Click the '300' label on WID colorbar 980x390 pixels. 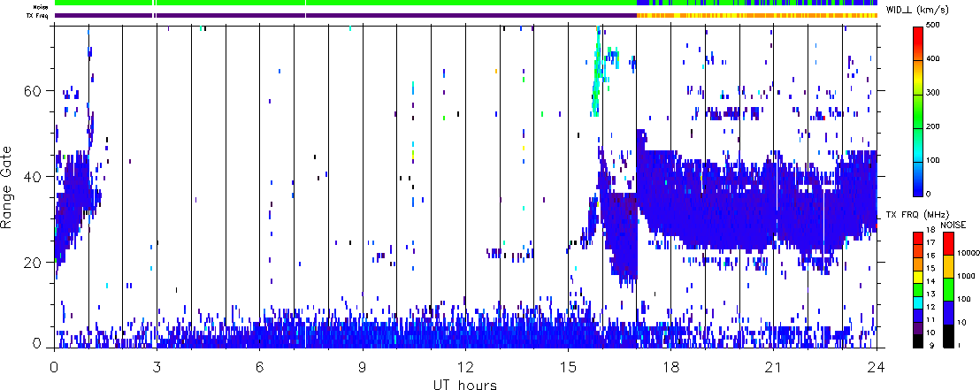pyautogui.click(x=931, y=93)
